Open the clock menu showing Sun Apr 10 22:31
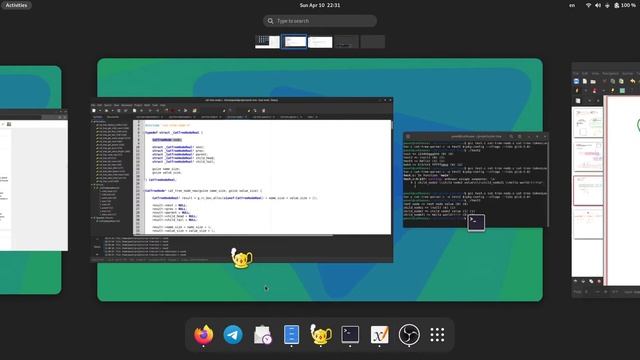 pyautogui.click(x=320, y=5)
